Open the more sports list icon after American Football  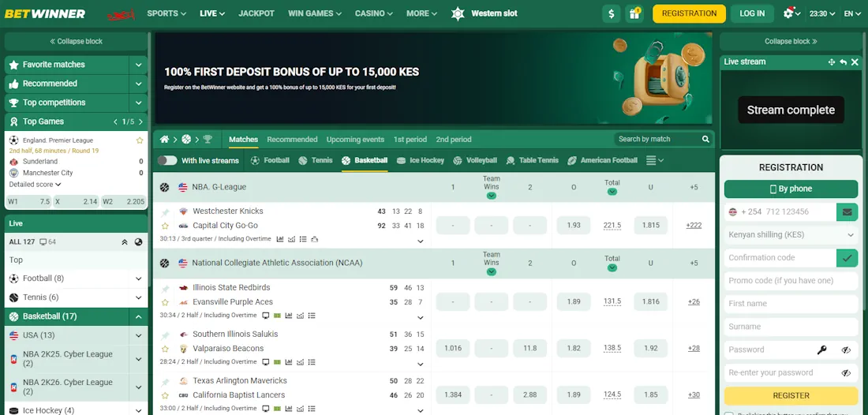[x=654, y=160]
